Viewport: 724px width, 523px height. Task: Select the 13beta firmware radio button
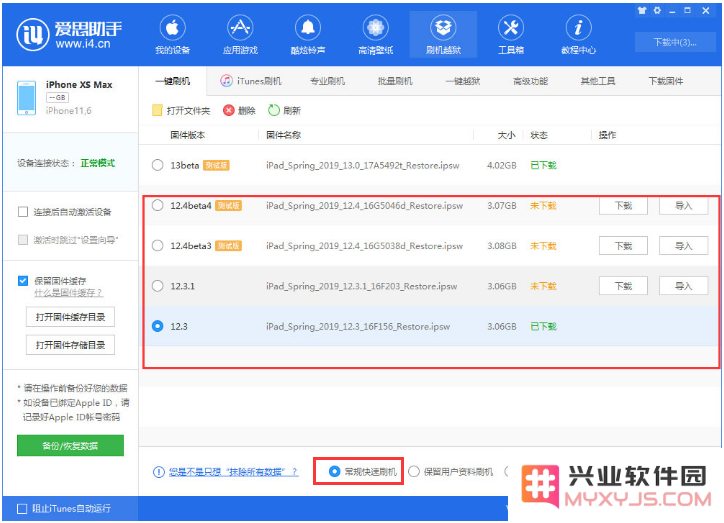(x=157, y=165)
